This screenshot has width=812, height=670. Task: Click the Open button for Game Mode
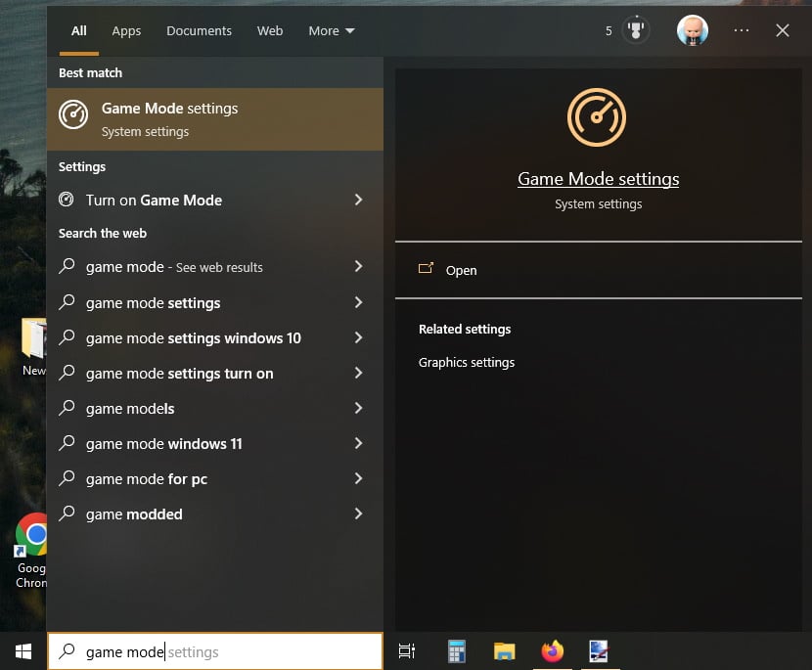(x=461, y=270)
